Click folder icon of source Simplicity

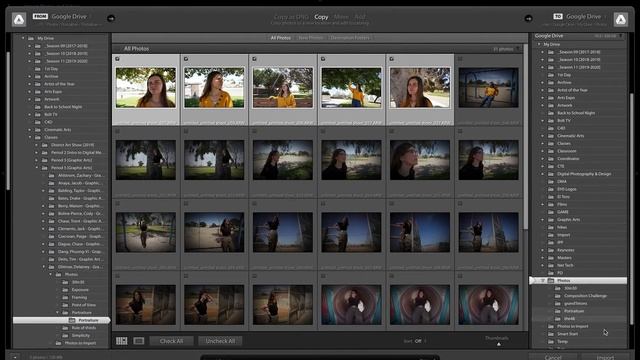pyautogui.click(x=65, y=336)
